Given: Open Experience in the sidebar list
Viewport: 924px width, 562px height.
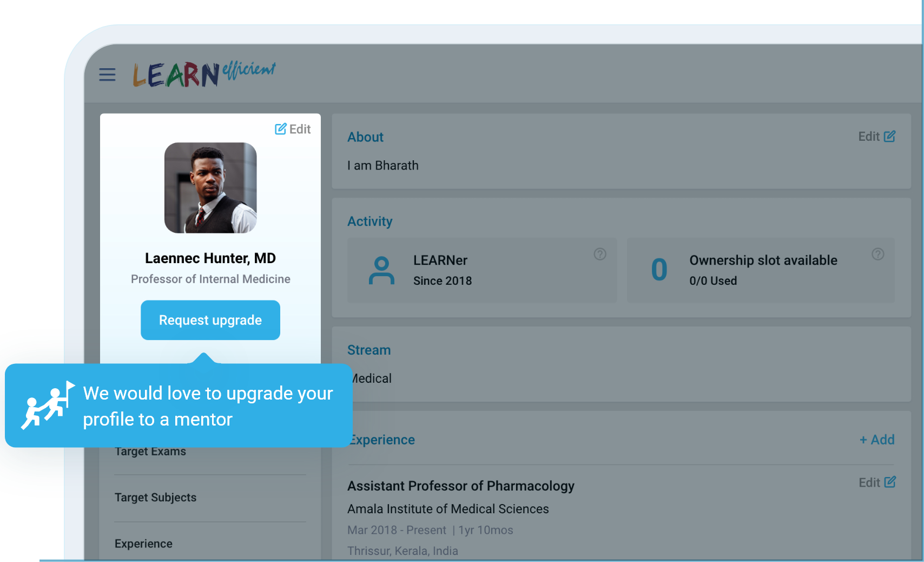Looking at the screenshot, I should coord(143,544).
